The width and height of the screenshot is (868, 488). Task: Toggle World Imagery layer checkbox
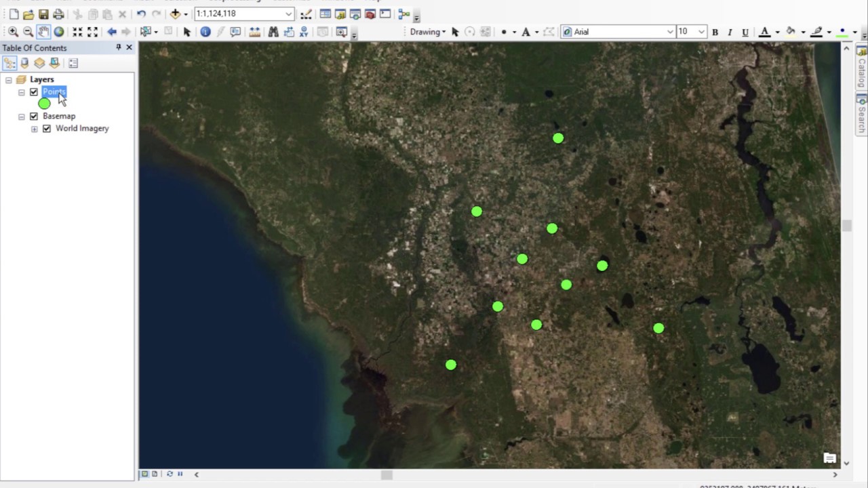(47, 129)
